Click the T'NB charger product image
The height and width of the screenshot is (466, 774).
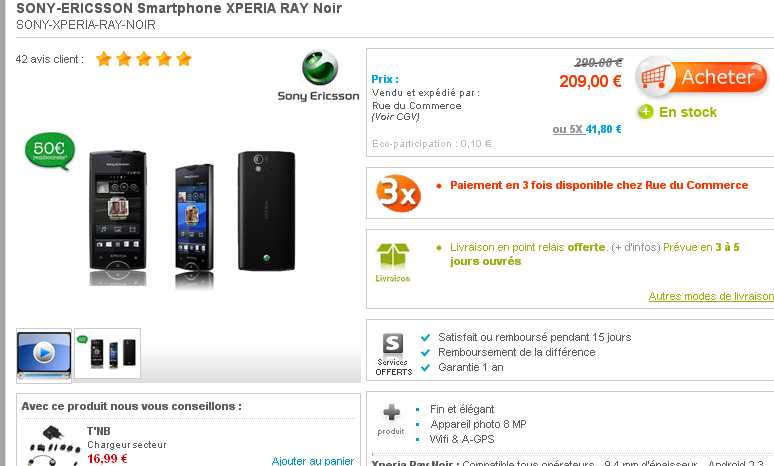pyautogui.click(x=52, y=446)
